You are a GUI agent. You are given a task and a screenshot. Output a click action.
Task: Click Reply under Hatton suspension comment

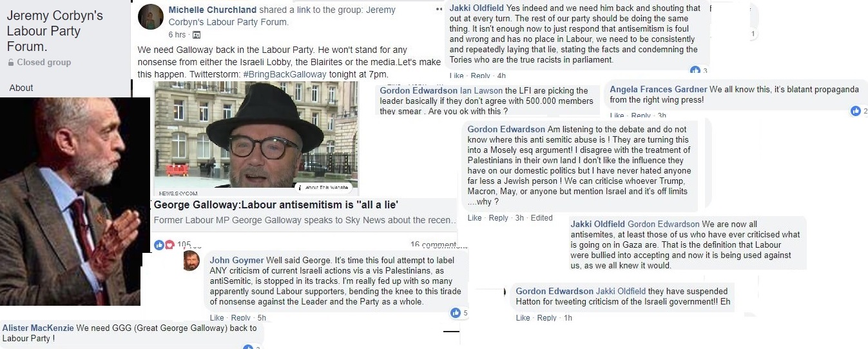(x=546, y=318)
